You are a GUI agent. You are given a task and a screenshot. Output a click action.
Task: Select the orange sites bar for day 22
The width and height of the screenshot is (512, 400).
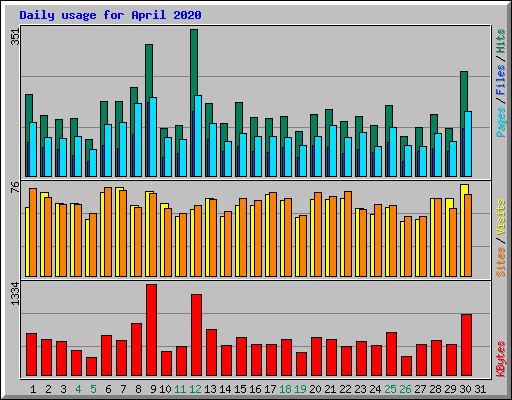(348, 234)
